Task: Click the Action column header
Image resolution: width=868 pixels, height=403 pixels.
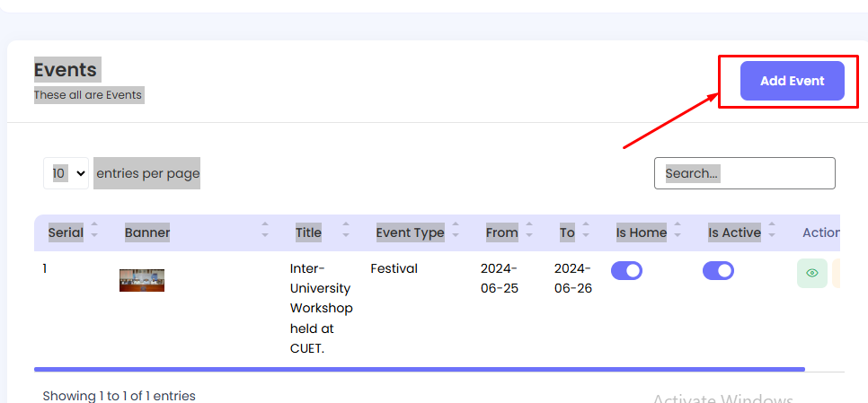Action: (820, 232)
